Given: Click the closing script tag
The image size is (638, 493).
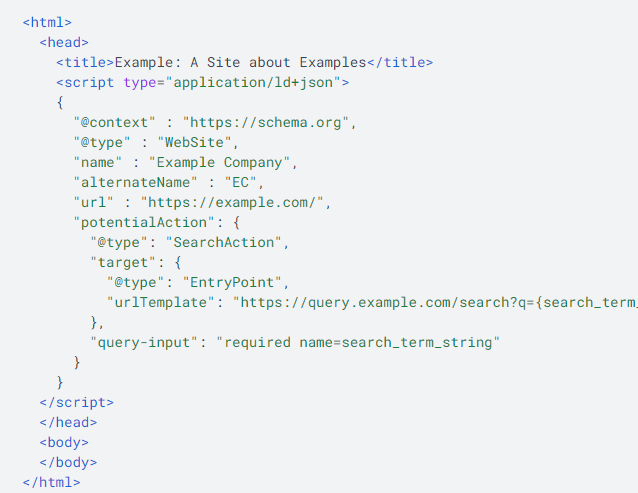Looking at the screenshot, I should (76, 402).
